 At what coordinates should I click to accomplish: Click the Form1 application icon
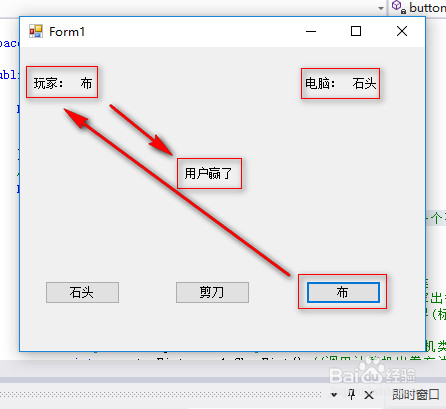(x=36, y=31)
